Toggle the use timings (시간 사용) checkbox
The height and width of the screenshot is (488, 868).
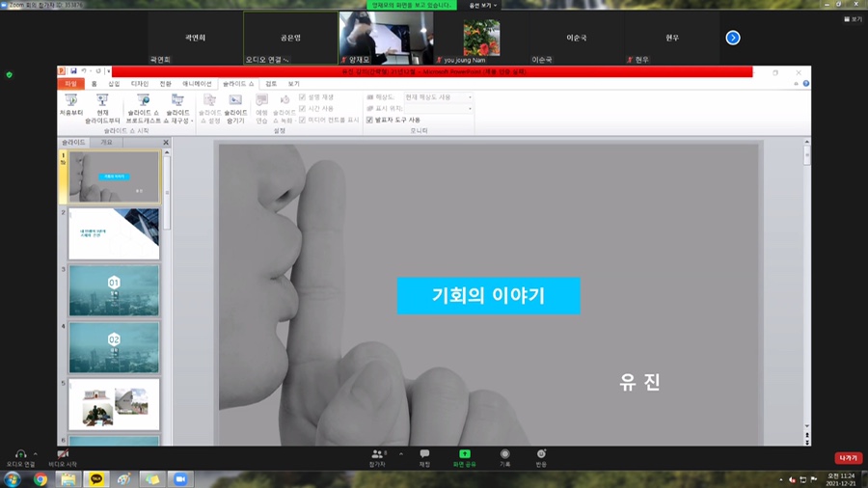(x=302, y=108)
